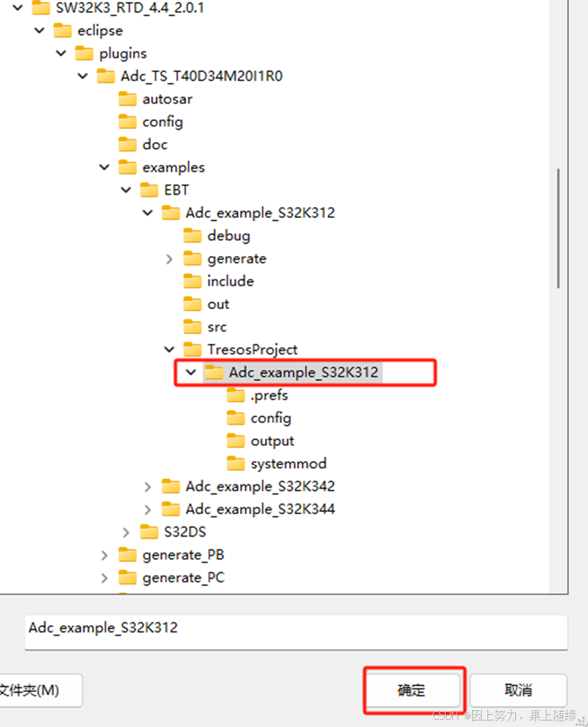The width and height of the screenshot is (588, 727).
Task: Expand Adc_example_S32K342 folder chevron
Action: 147,487
